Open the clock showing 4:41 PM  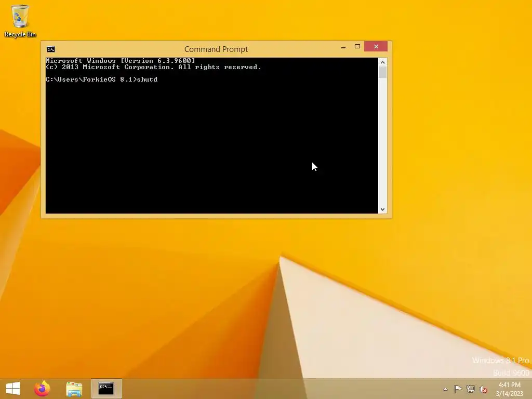pos(509,389)
